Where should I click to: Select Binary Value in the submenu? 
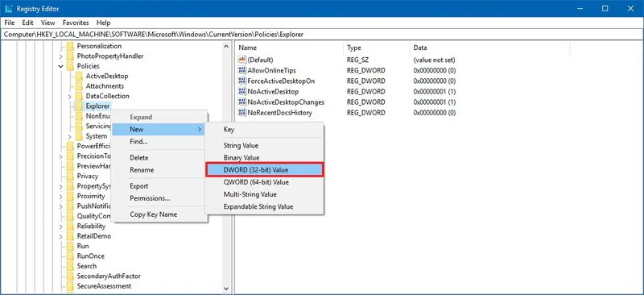point(265,158)
